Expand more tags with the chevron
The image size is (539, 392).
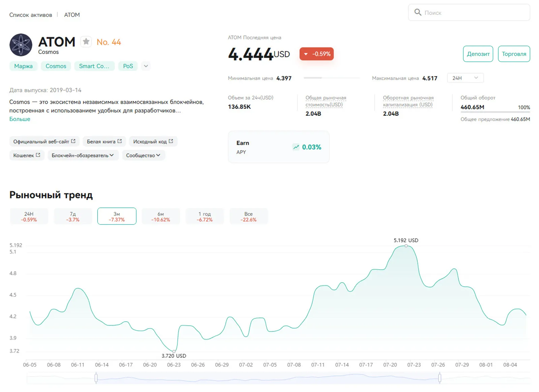(x=146, y=66)
